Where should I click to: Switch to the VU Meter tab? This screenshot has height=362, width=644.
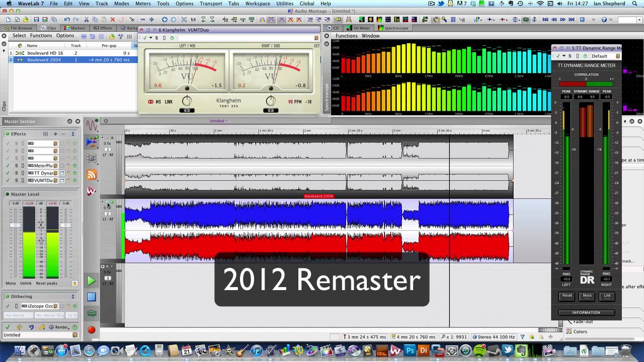click(359, 28)
